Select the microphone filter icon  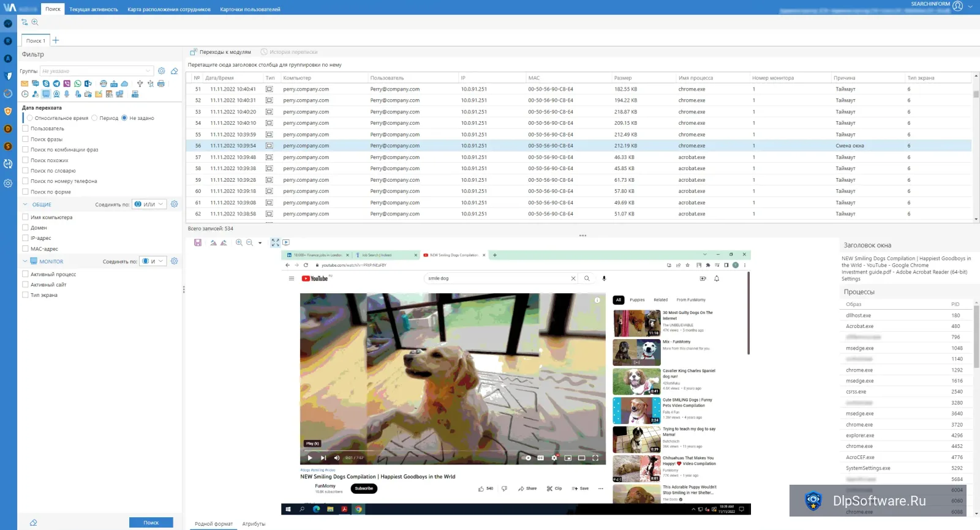click(67, 94)
